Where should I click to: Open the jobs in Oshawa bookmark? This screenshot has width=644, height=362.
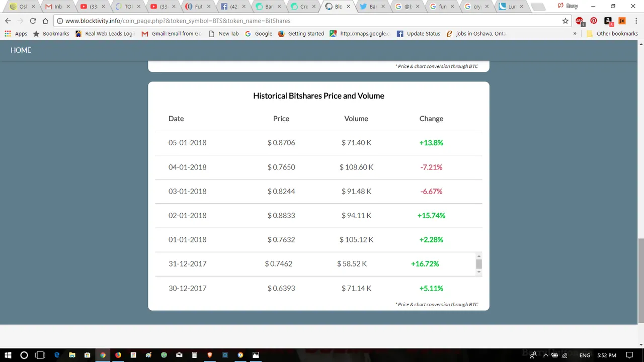click(476, 34)
